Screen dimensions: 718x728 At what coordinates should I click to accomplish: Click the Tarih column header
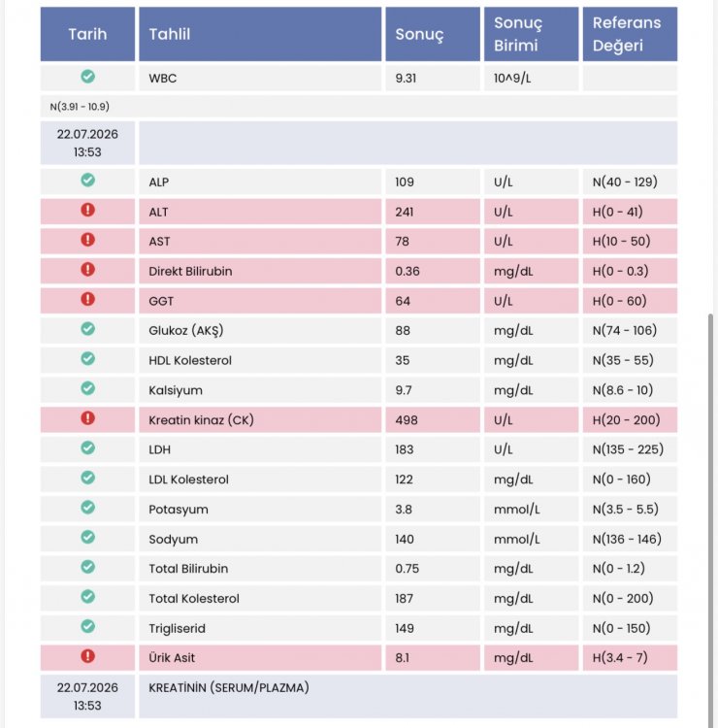point(87,34)
